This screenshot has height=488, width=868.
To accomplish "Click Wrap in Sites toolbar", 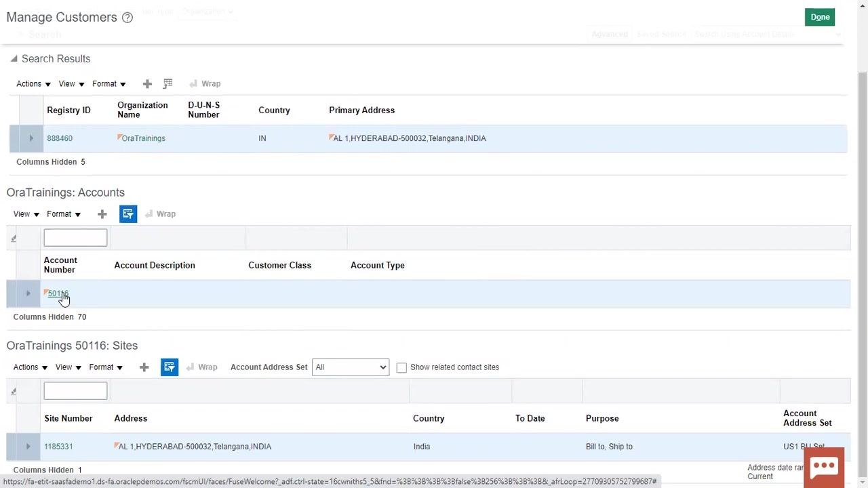I will point(201,367).
